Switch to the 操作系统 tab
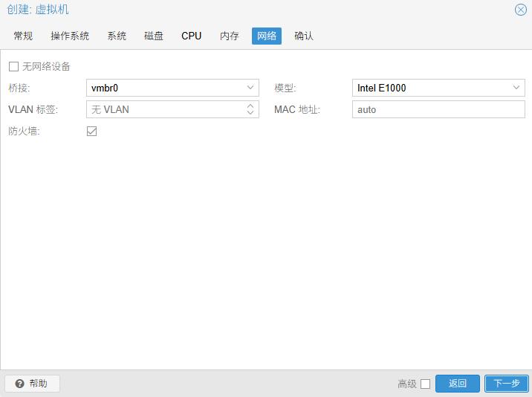The image size is (532, 397). [x=70, y=36]
